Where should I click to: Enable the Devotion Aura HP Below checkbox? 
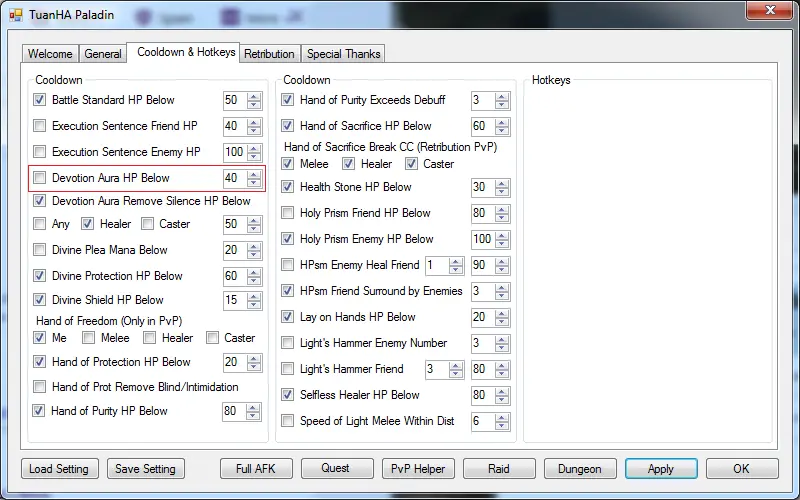coord(40,178)
